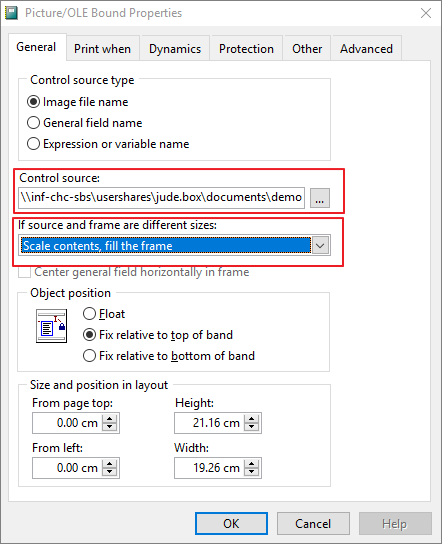Select the Float object position
Image resolution: width=442 pixels, height=544 pixels.
coord(104,314)
